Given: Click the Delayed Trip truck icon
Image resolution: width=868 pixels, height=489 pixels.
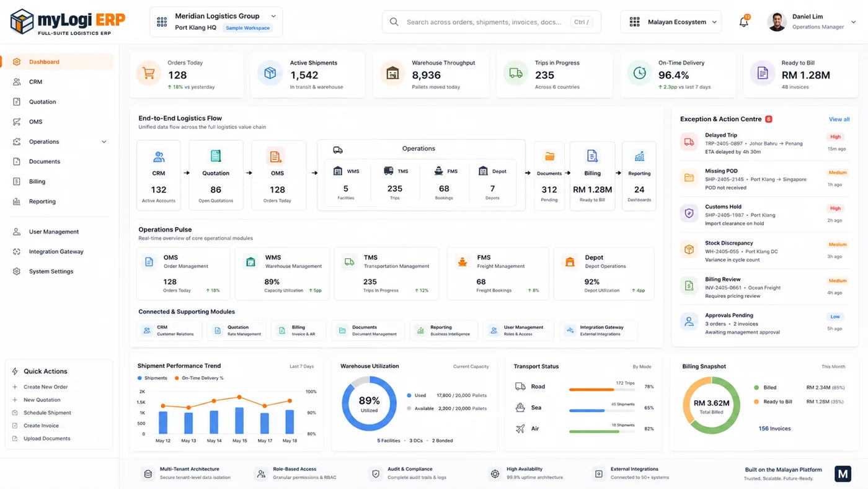Looking at the screenshot, I should (x=689, y=141).
